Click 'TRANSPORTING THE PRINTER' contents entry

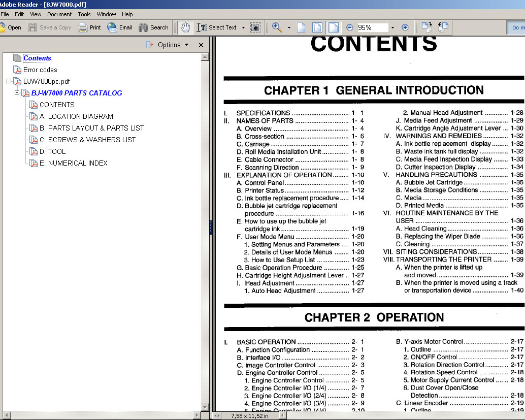[x=444, y=259]
